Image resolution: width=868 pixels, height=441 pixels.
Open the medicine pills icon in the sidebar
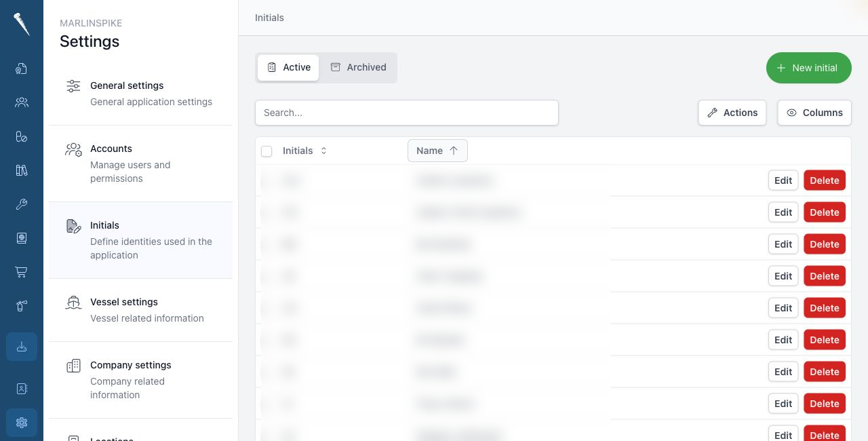(22, 136)
